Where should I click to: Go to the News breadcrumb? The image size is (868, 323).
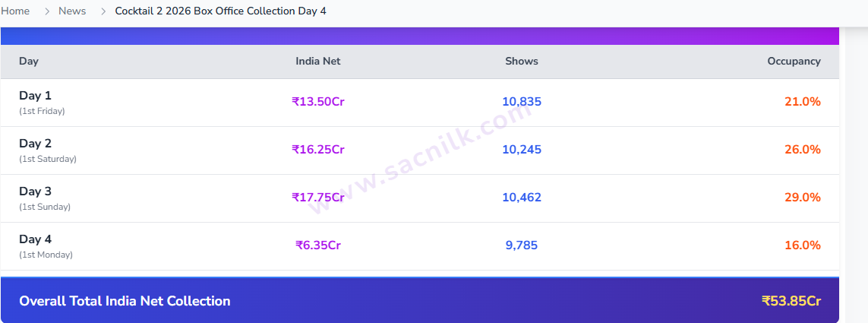pyautogui.click(x=72, y=11)
